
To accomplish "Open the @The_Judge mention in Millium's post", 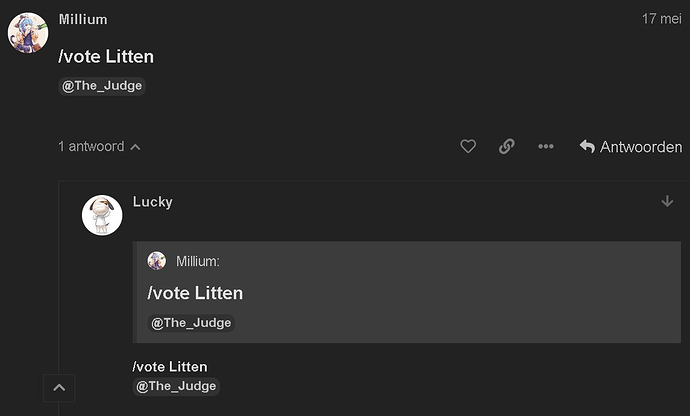I will (102, 86).
